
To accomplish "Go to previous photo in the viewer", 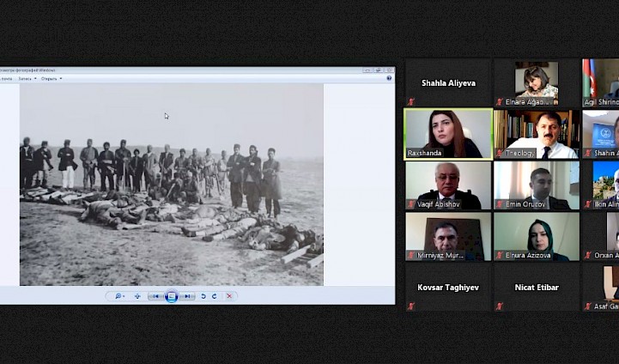I will point(156,296).
